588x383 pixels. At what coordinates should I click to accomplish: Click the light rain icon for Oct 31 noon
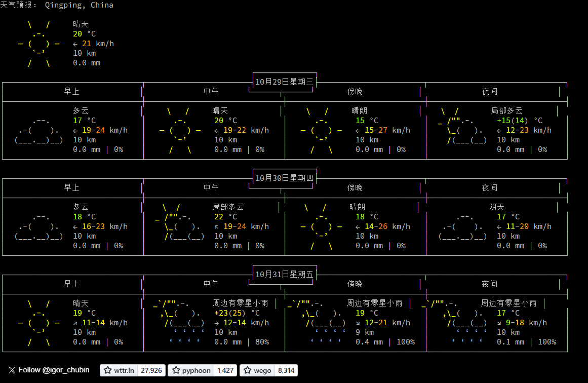(180, 322)
